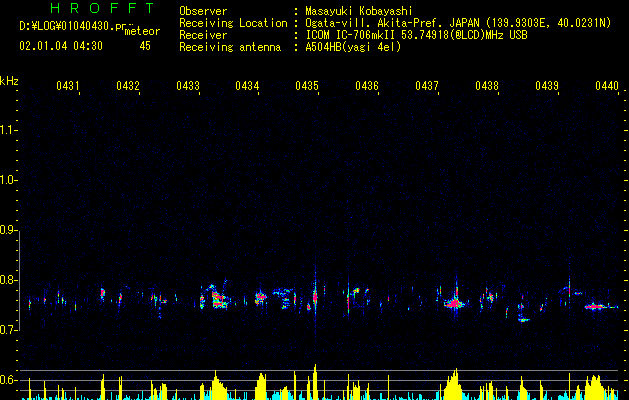629x400 pixels.
Task: Click the Receiving antenna label
Action: point(230,47)
